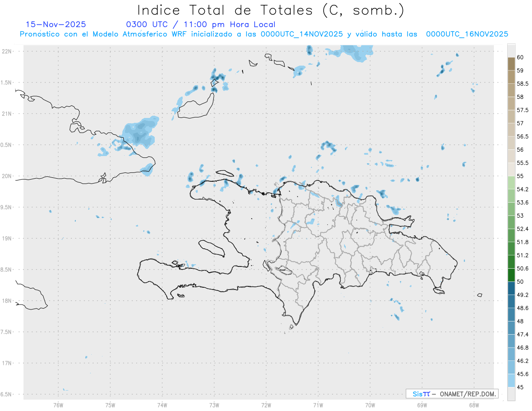Click the "51.2" colorbar value
Screen dimensions: 532x411
pos(523,255)
